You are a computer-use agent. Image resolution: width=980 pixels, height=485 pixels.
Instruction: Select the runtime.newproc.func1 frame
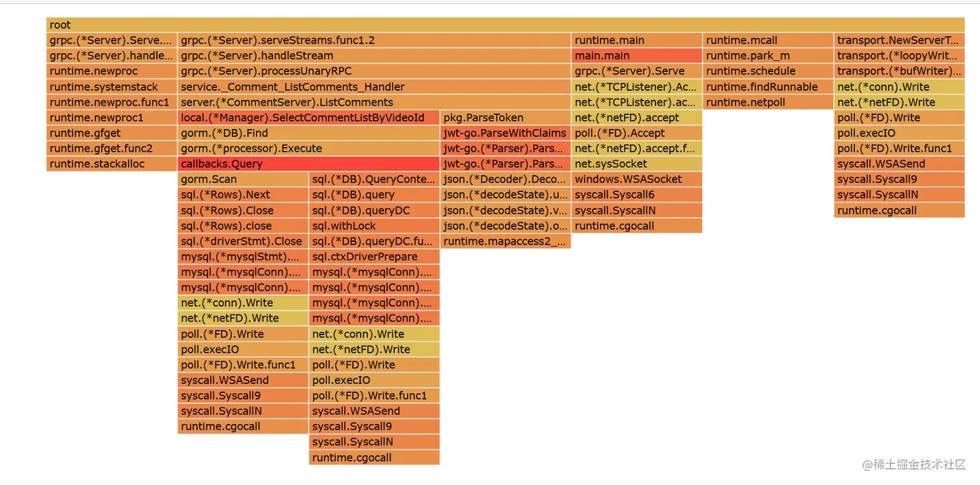coord(111,102)
